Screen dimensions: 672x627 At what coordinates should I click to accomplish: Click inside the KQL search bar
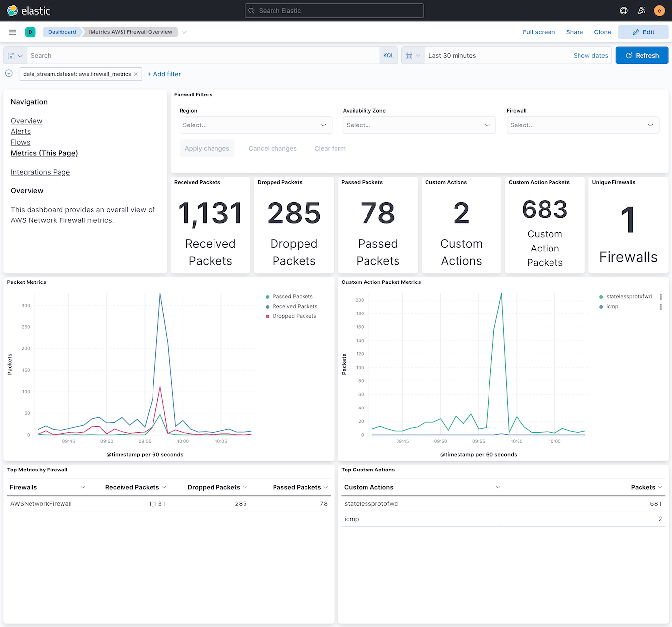tap(197, 55)
